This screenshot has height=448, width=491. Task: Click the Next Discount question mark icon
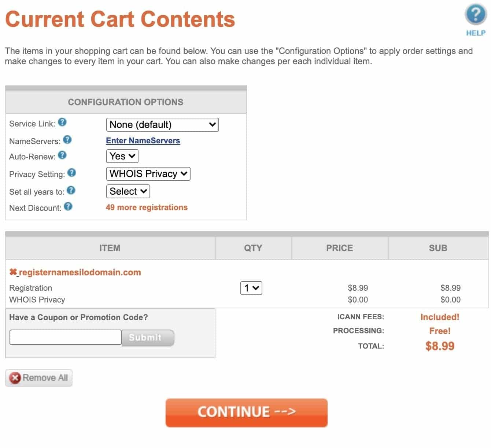click(x=68, y=206)
